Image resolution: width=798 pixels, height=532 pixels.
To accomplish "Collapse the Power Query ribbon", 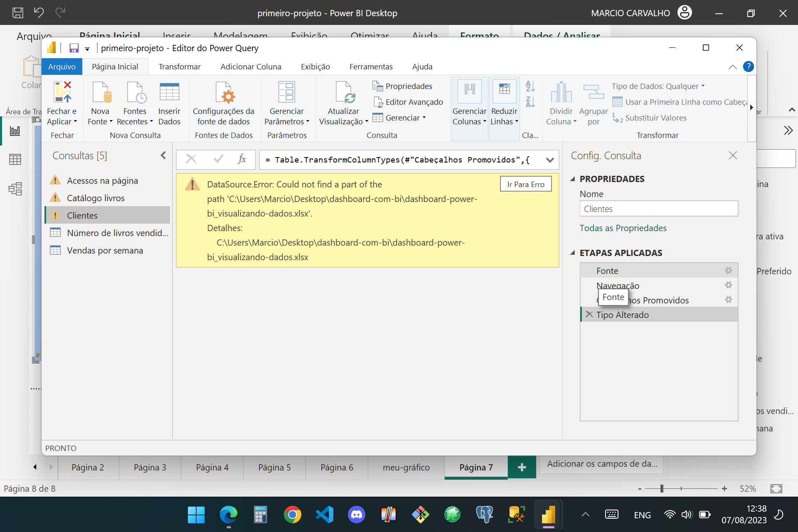I will coord(733,67).
